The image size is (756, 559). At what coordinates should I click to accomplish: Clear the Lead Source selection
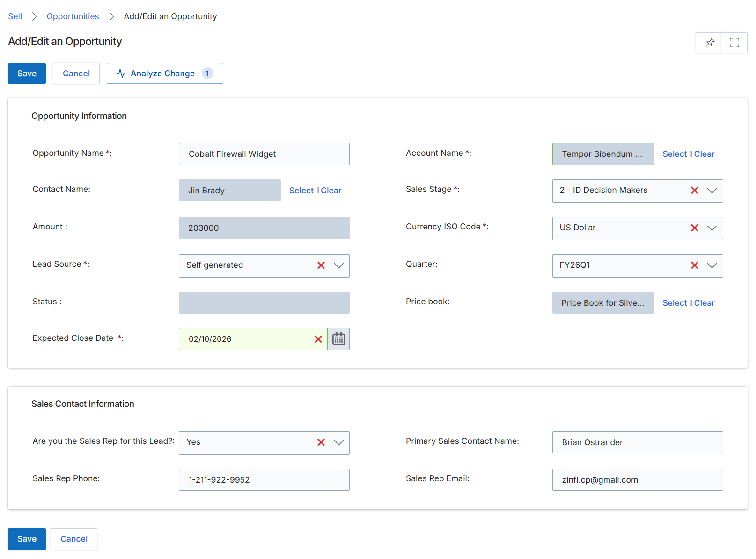[x=321, y=265]
